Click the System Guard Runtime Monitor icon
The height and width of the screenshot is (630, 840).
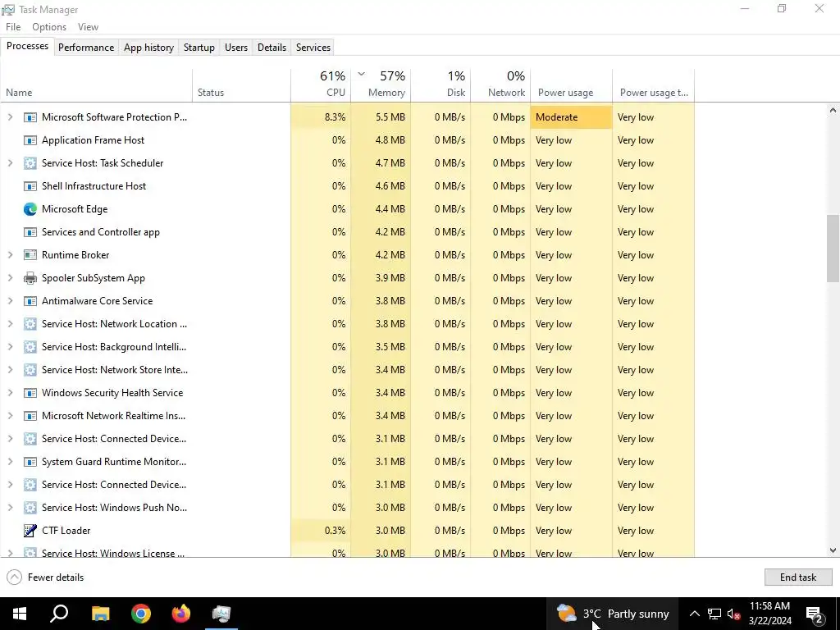[30, 462]
